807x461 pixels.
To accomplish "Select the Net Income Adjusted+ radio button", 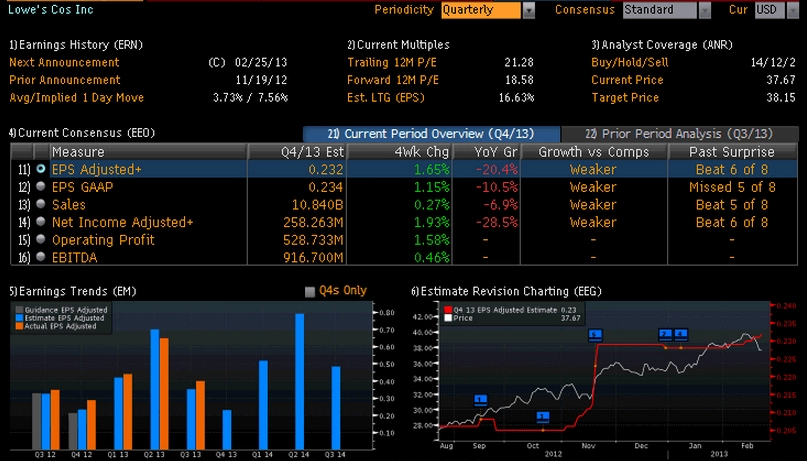I will tap(41, 222).
